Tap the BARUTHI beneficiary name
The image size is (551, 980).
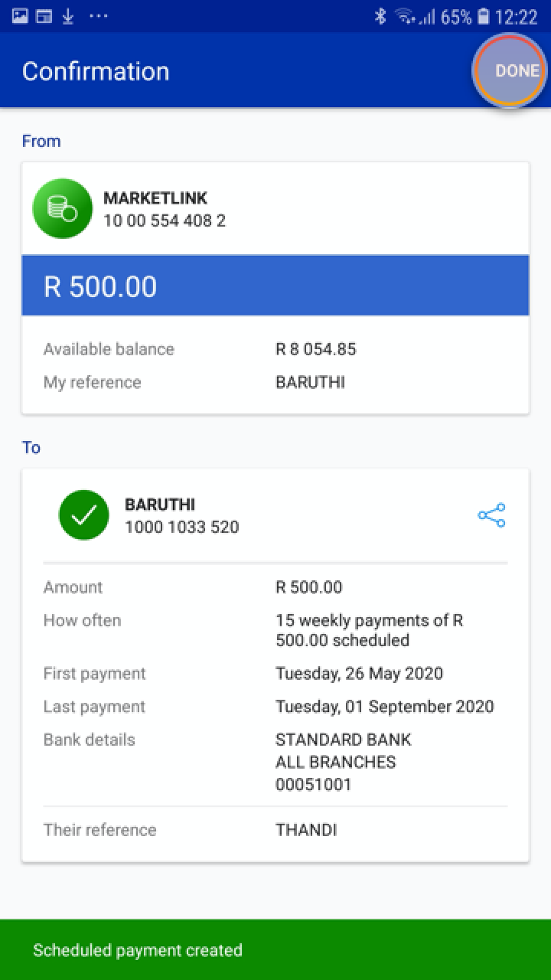(x=160, y=505)
